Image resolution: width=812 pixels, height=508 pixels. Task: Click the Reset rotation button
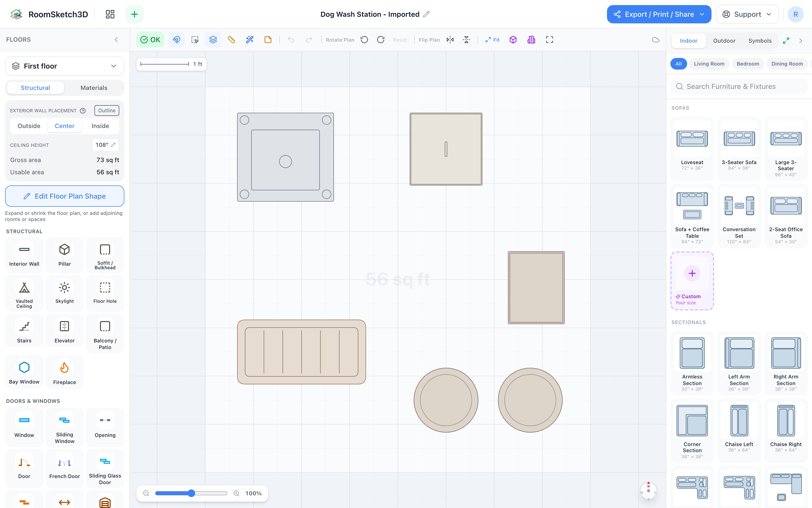coord(400,40)
